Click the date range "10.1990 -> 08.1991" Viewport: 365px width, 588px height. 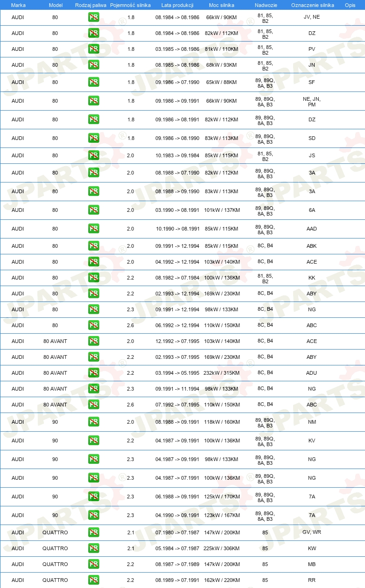[x=177, y=229]
